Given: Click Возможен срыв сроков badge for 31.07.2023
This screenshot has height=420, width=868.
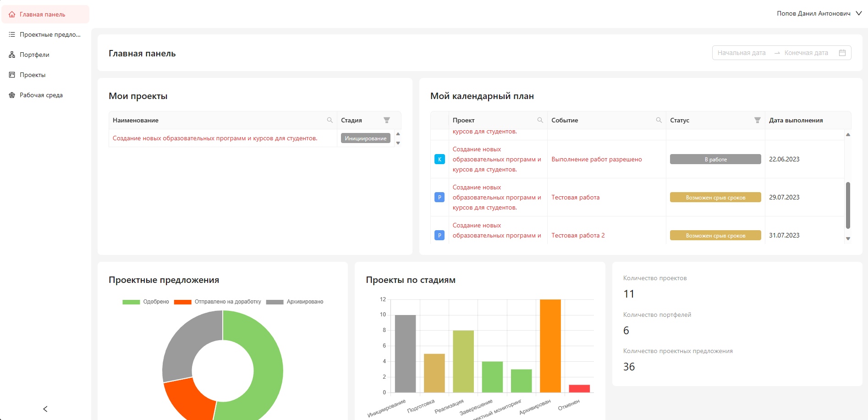Looking at the screenshot, I should pos(715,235).
